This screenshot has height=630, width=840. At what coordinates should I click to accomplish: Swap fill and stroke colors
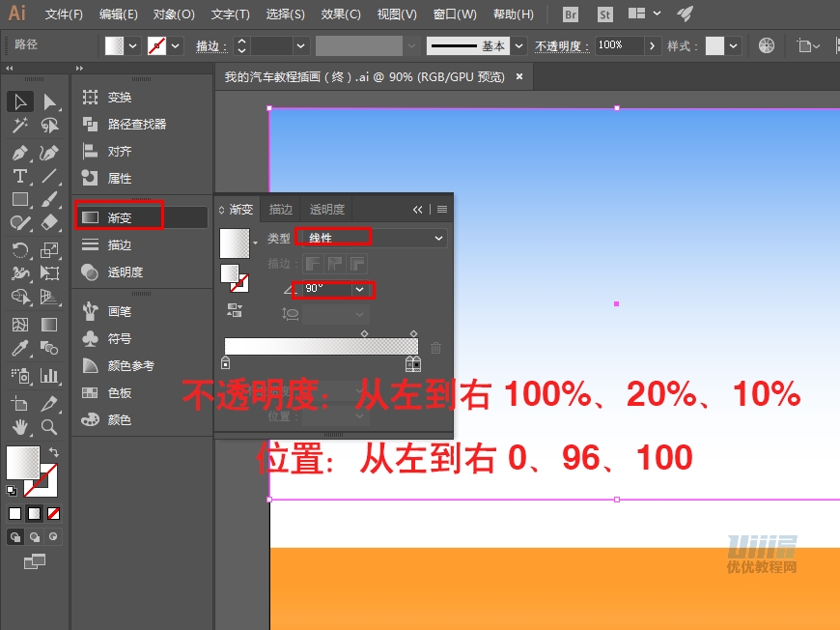point(53,452)
